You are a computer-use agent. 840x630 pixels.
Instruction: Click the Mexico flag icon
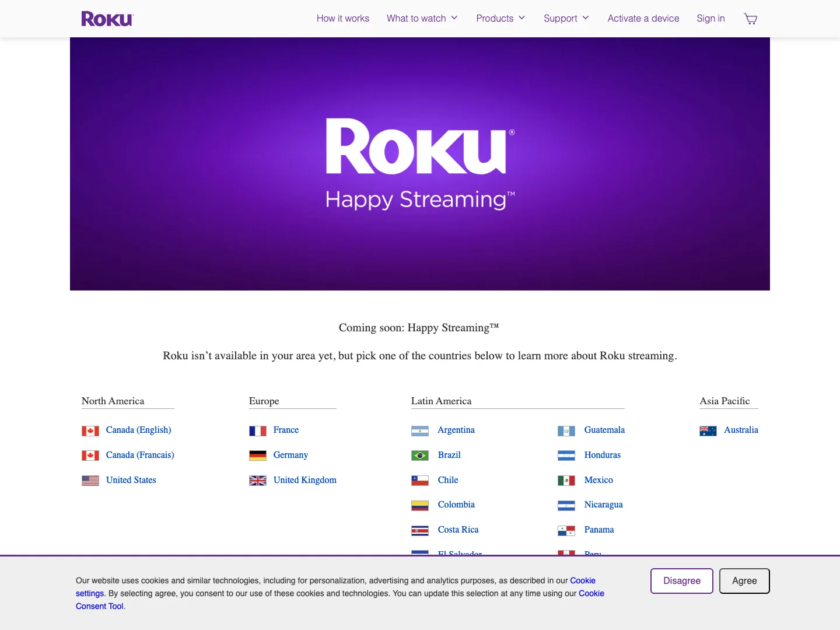[x=566, y=481]
